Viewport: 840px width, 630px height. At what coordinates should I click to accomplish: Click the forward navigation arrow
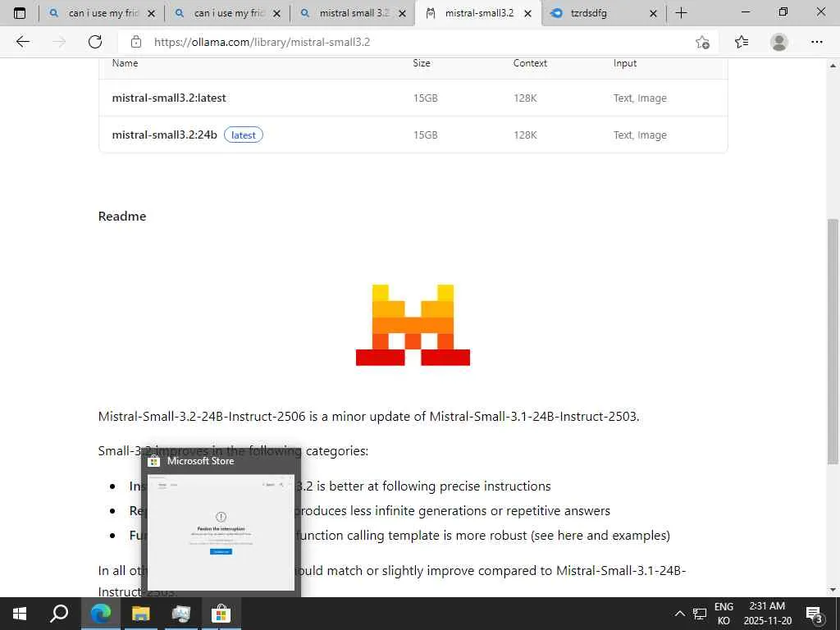coord(59,42)
